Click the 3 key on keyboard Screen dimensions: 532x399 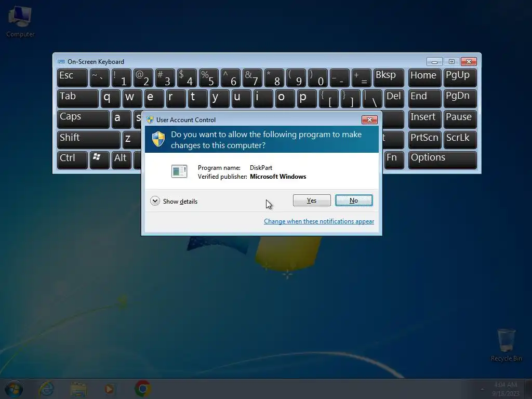coord(165,78)
